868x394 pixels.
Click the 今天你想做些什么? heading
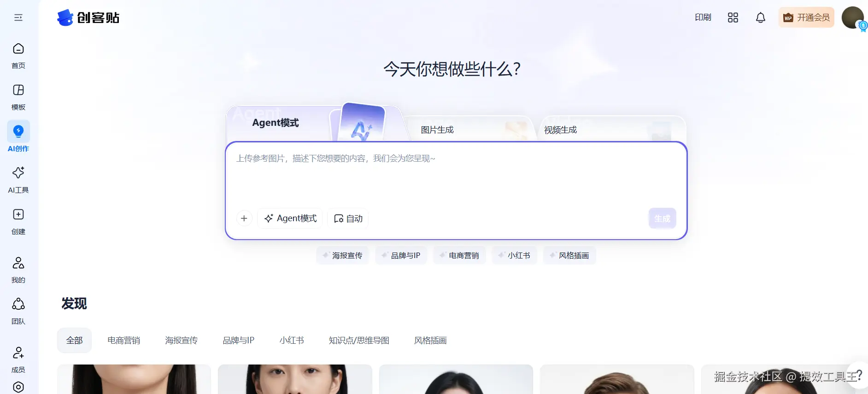pos(452,69)
